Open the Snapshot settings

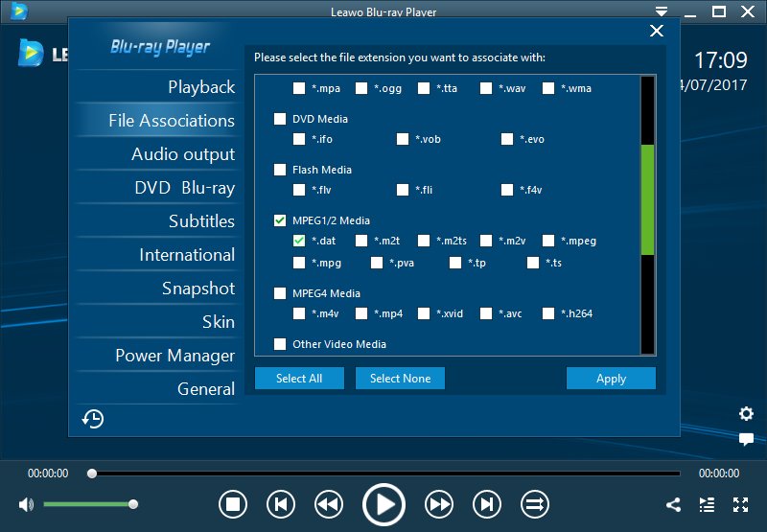pos(198,289)
